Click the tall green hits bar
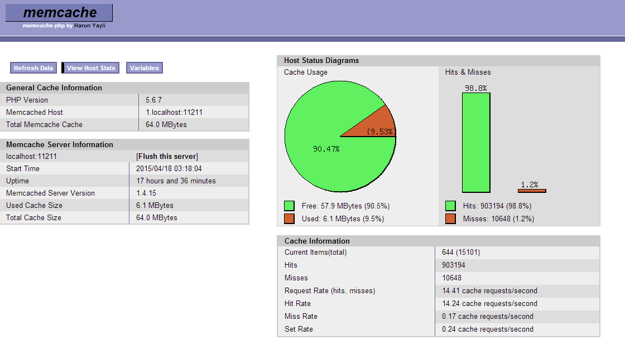Viewport: 625px width, 364px height. tap(476, 143)
